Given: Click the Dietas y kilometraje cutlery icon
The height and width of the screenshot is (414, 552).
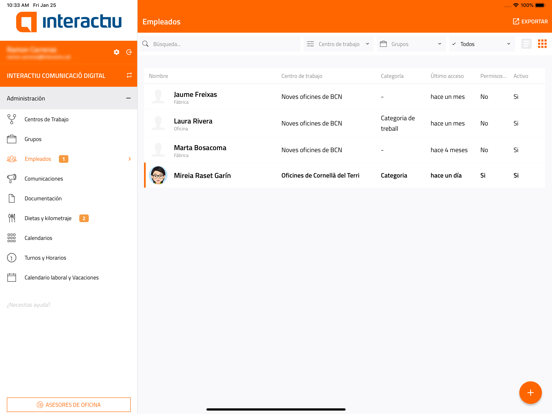Looking at the screenshot, I should 12,218.
